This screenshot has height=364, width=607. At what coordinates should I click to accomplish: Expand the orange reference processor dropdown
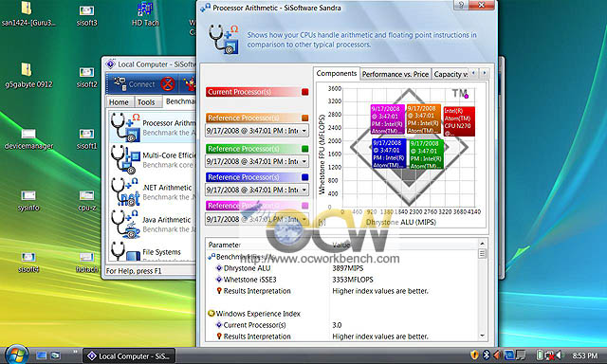tap(303, 131)
